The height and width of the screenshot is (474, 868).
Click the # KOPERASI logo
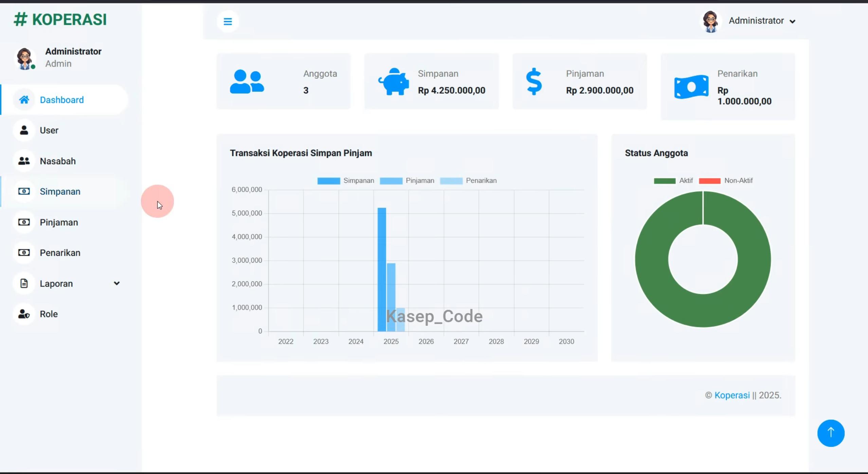[x=60, y=19]
